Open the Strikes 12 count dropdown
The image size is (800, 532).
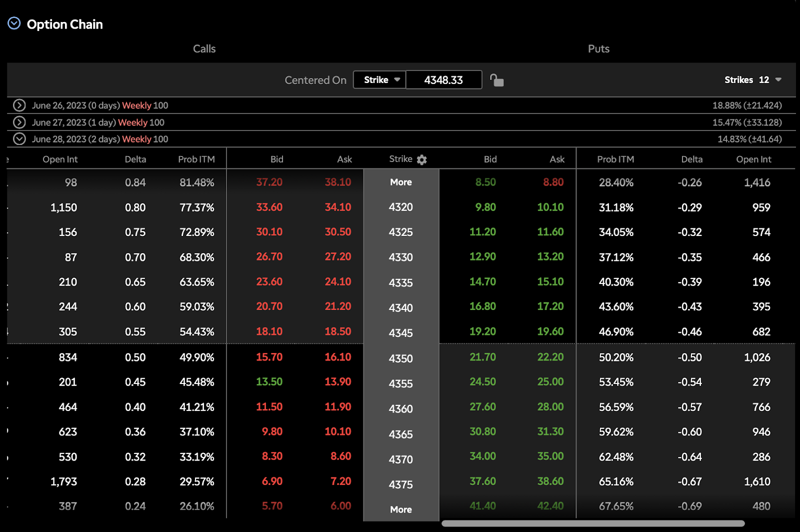(x=753, y=80)
